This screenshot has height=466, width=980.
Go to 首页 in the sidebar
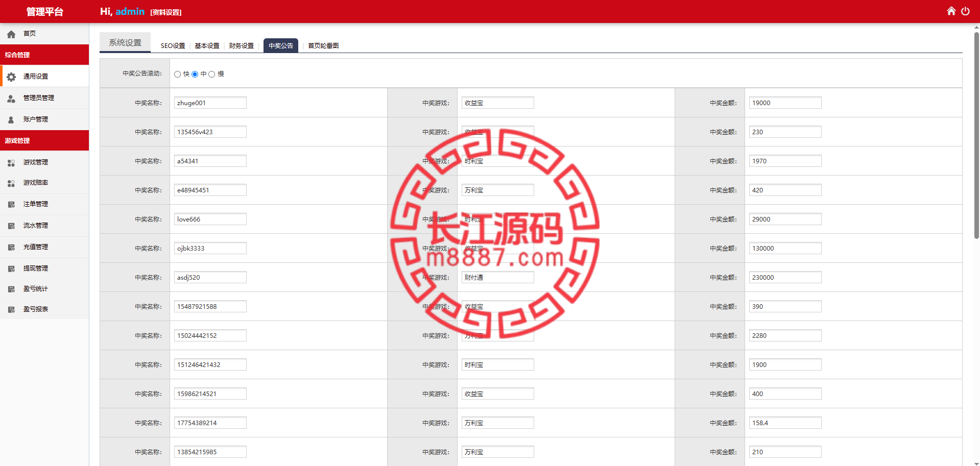[x=30, y=34]
